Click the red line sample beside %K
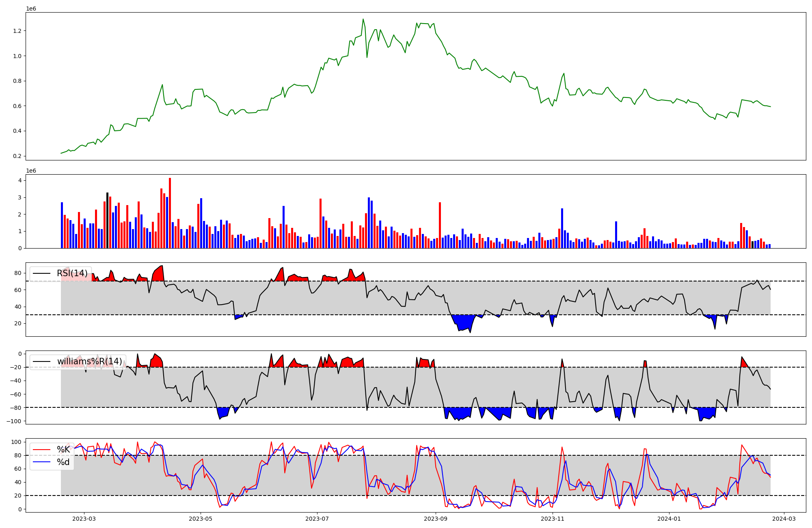Viewport: 812px width, 528px height. pyautogui.click(x=41, y=450)
